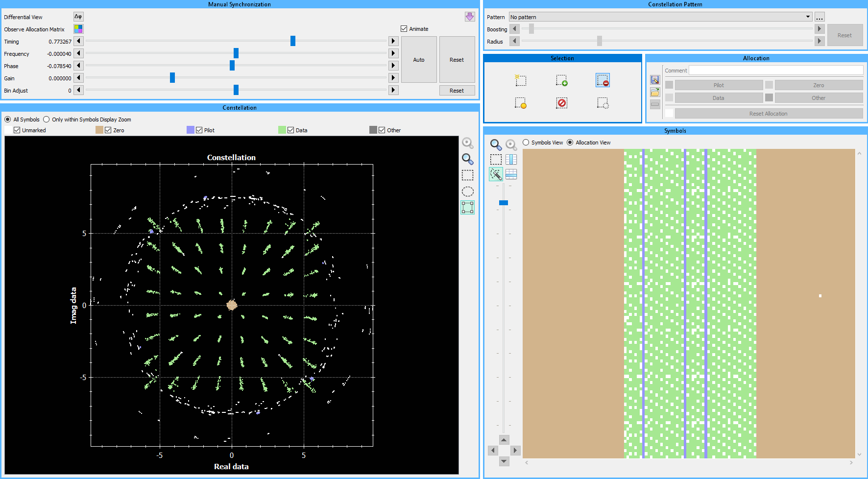Image resolution: width=868 pixels, height=479 pixels.
Task: Decrease Gain with left arrow
Action: pos(78,78)
